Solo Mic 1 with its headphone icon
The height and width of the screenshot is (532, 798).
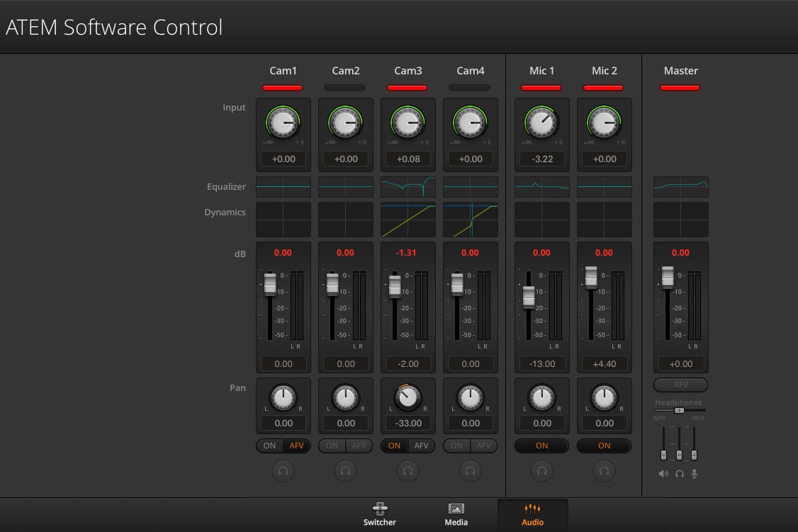coord(541,471)
